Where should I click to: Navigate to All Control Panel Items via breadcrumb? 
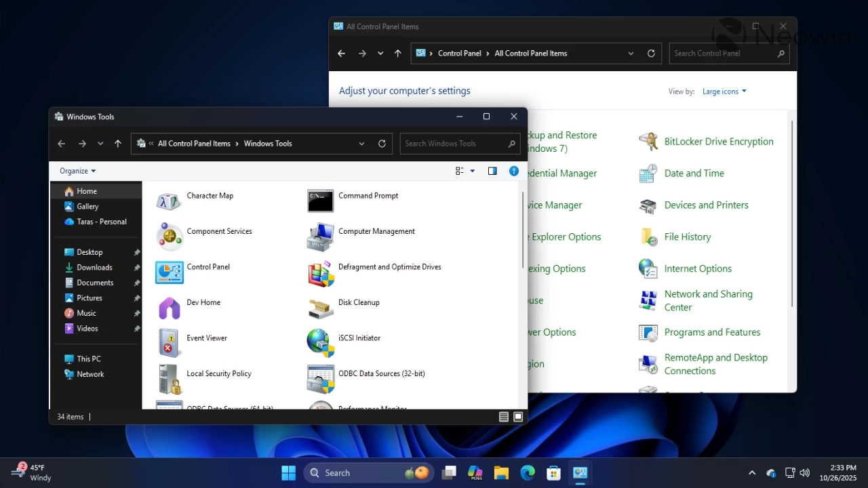[194, 143]
